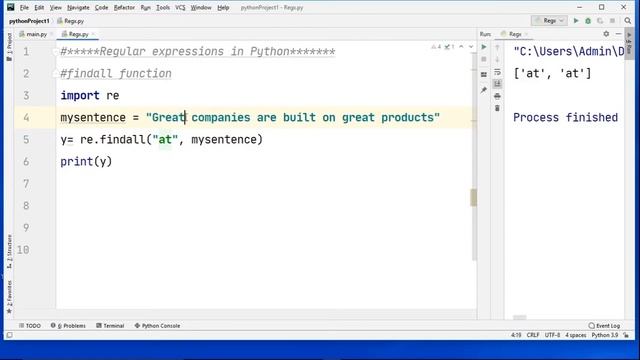Click the 4:19 line-column indicator
This screenshot has width=640, height=360.
(516, 335)
